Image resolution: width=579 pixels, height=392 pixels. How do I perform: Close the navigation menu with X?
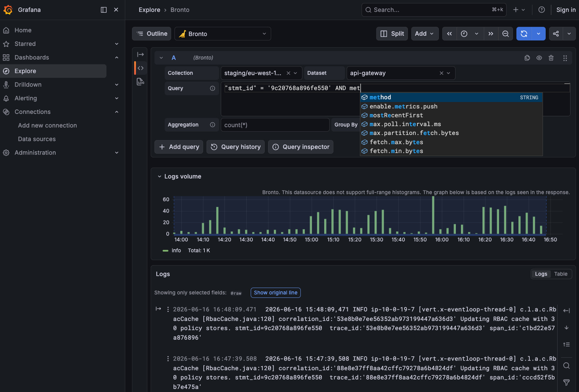(116, 10)
